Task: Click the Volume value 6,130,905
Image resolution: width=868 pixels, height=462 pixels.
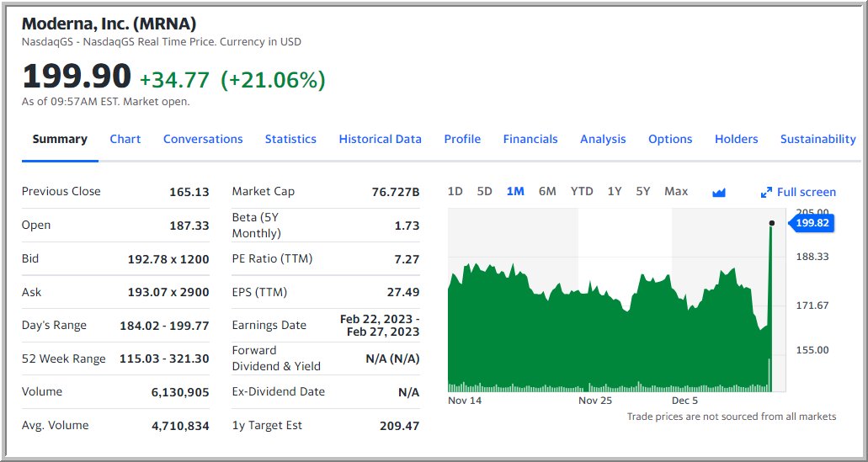Action: click(180, 393)
